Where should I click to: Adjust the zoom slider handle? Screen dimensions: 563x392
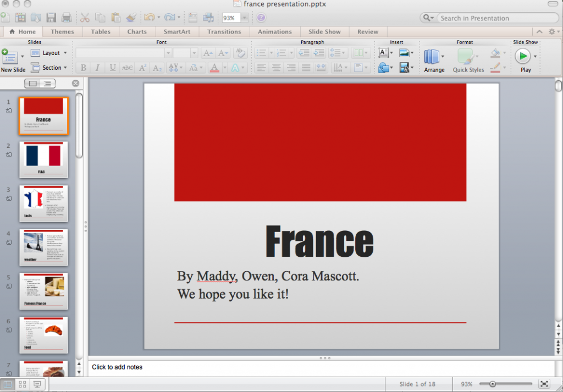click(492, 384)
